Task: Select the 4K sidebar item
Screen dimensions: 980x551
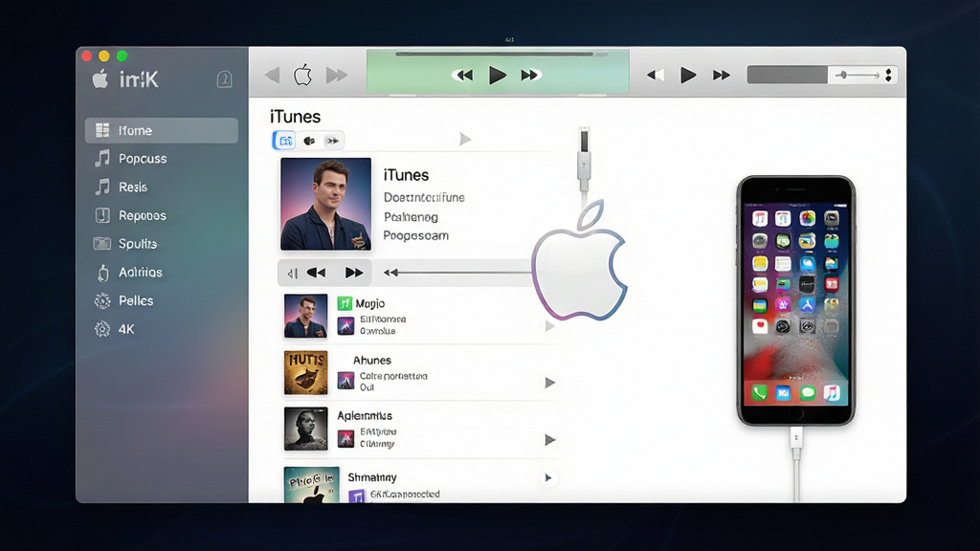Action: click(x=126, y=329)
